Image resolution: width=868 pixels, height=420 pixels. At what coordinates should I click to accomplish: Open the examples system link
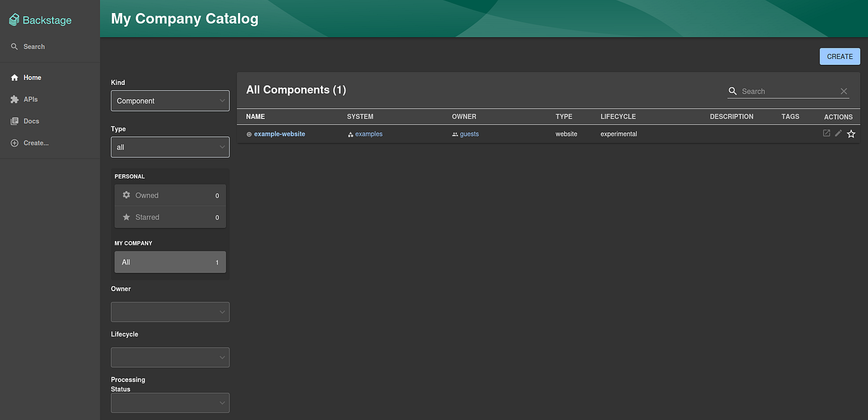tap(369, 134)
